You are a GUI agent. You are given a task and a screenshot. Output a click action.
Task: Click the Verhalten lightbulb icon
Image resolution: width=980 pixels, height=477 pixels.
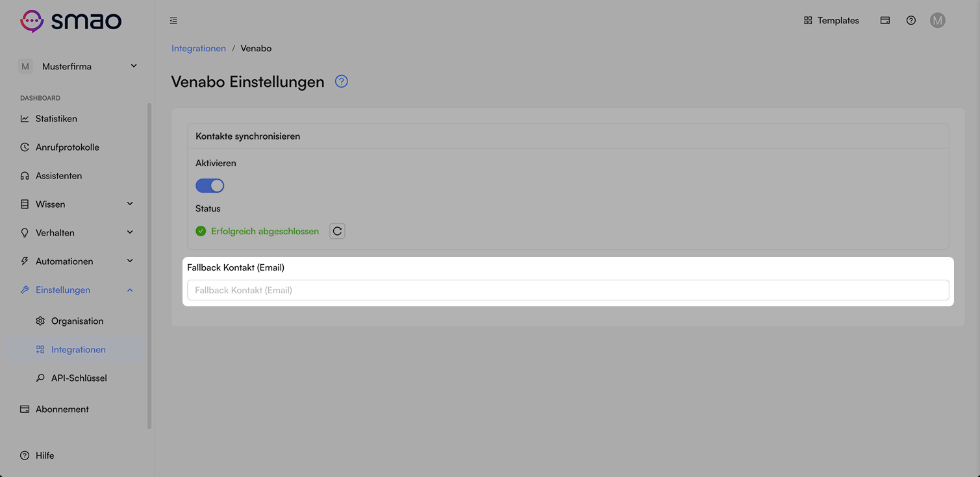[25, 233]
